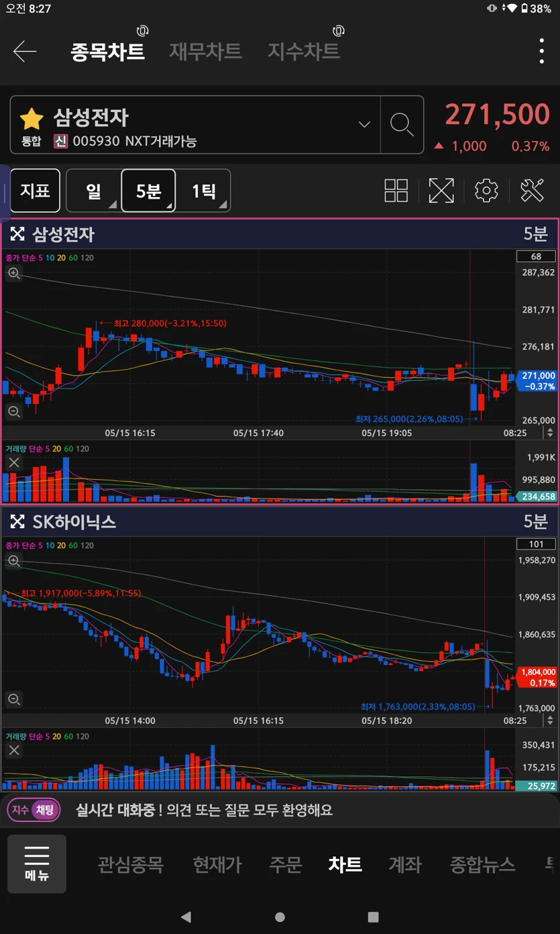The width and height of the screenshot is (560, 934).
Task: Open chart settings gear icon
Action: click(486, 191)
